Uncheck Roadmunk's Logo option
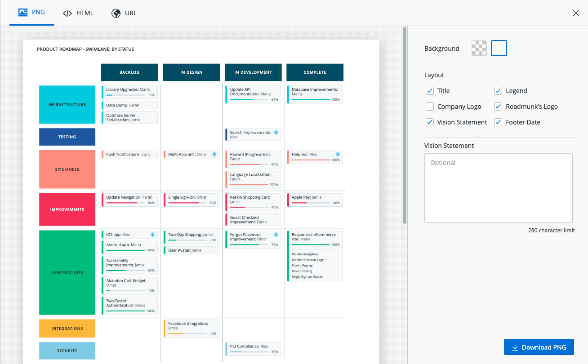This screenshot has width=588, height=364. (x=498, y=106)
